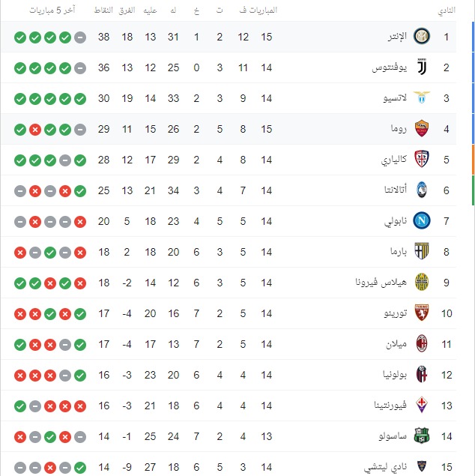Click the Juventus club logo
Screen dimensions: 475x476
click(422, 67)
